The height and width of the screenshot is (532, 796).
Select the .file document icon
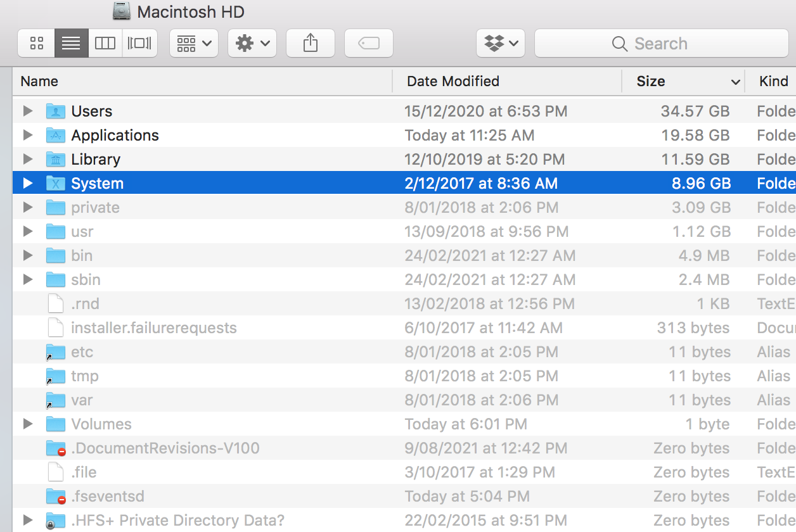(x=56, y=472)
